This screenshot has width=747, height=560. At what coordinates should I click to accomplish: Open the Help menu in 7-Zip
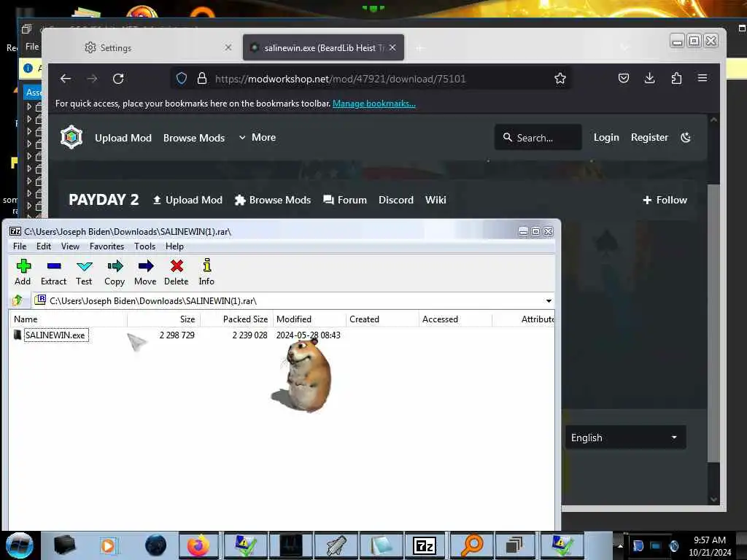pos(174,246)
